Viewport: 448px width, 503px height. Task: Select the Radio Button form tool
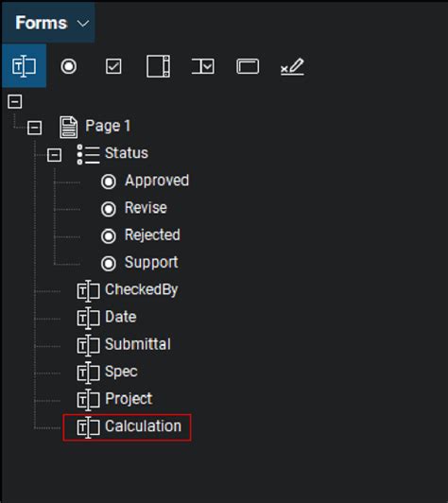pos(69,66)
